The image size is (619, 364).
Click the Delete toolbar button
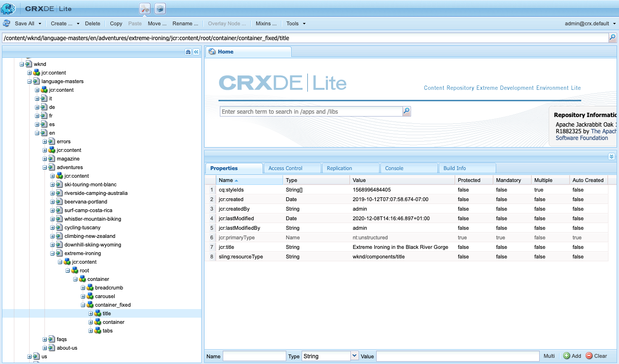[x=93, y=23]
